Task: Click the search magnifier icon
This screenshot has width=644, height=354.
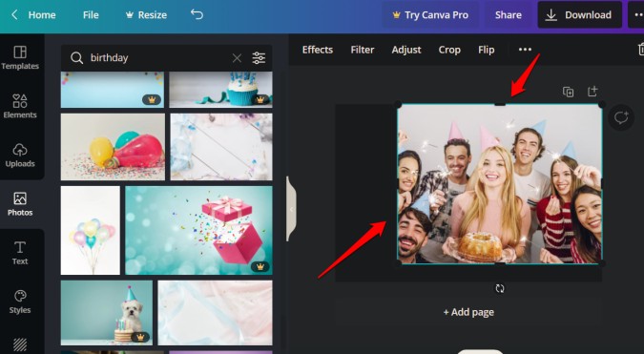Action: point(76,58)
